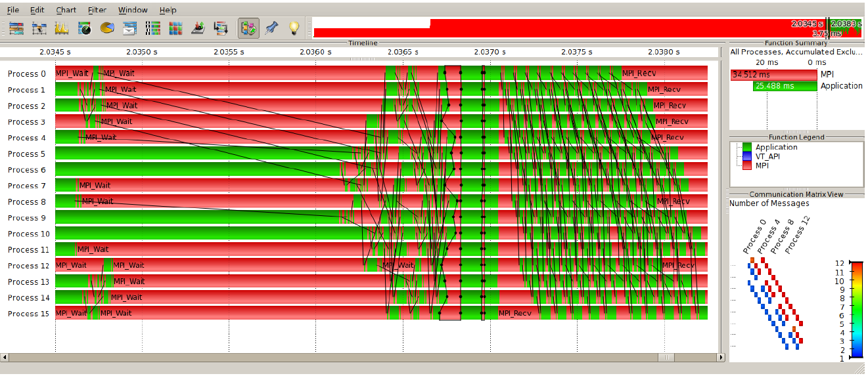Open the Filter menu

(97, 10)
